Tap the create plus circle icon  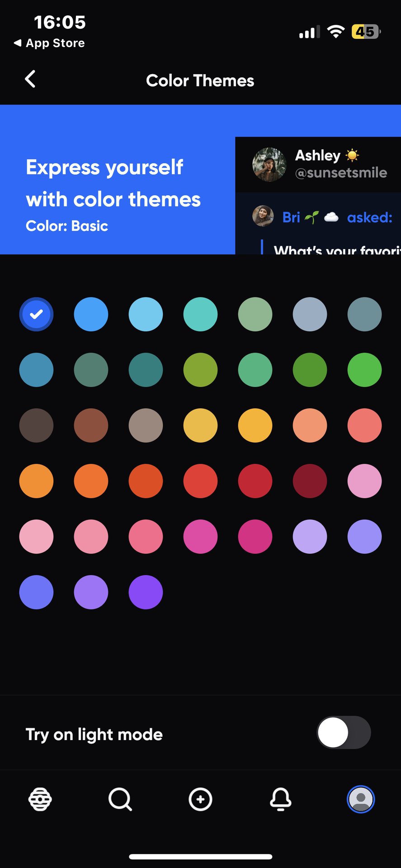coord(200,799)
